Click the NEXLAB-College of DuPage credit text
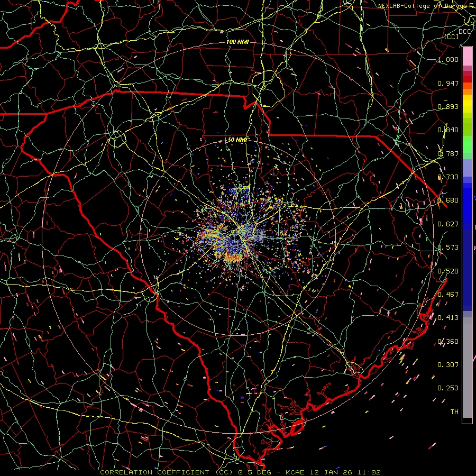The image size is (476, 476). point(426,6)
